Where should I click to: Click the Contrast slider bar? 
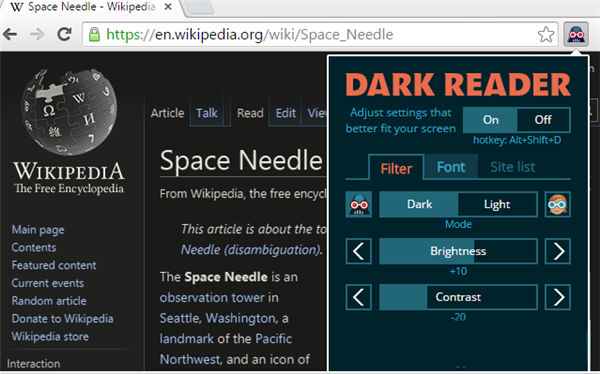point(458,297)
